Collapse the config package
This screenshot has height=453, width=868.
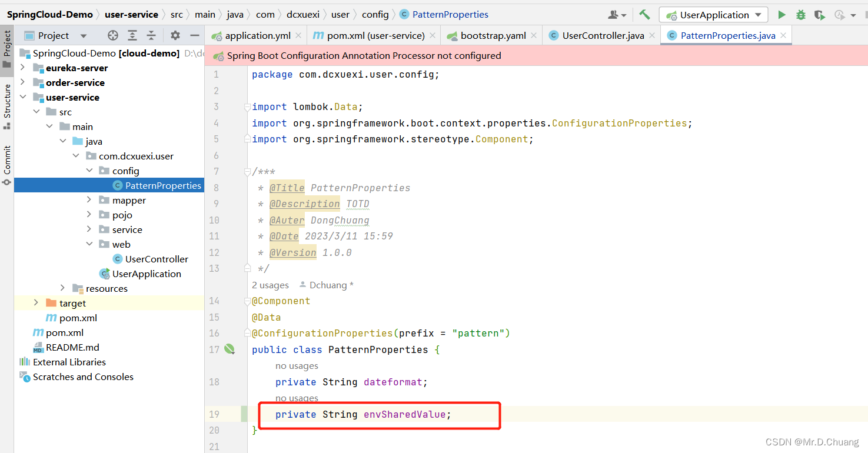point(89,171)
